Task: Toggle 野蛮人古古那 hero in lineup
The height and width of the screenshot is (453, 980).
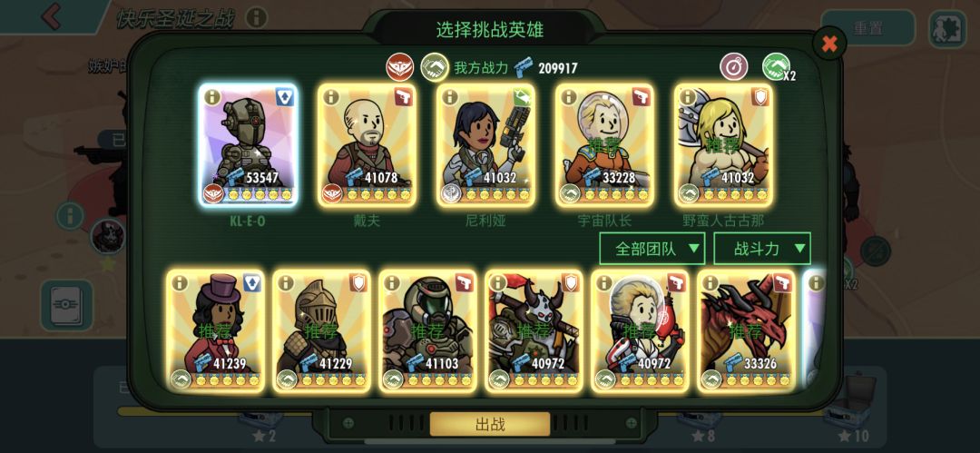Action: [x=724, y=144]
